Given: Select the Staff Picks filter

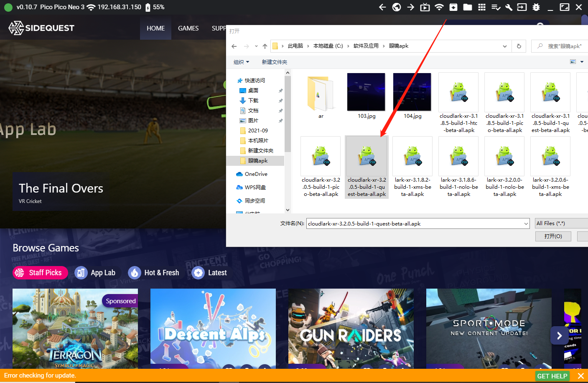Looking at the screenshot, I should (40, 273).
